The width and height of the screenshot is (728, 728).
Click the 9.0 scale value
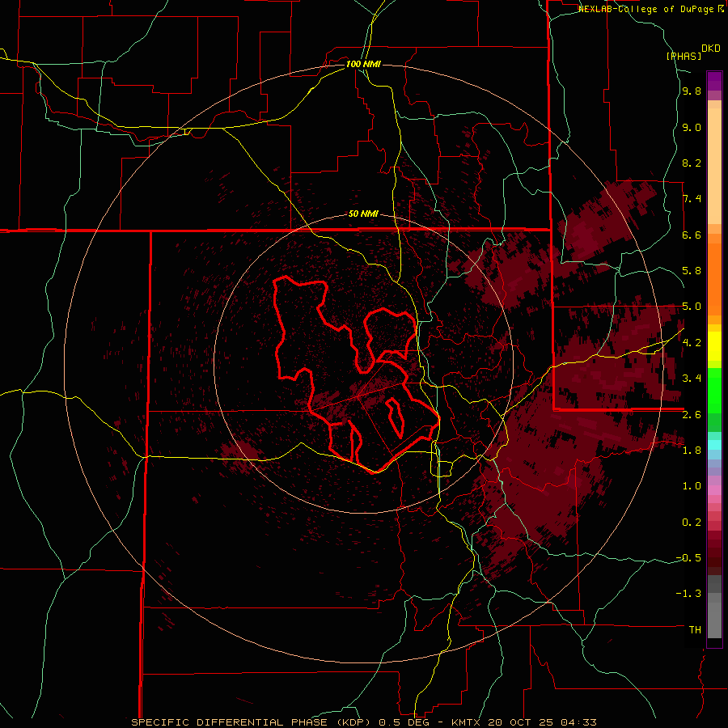692,127
